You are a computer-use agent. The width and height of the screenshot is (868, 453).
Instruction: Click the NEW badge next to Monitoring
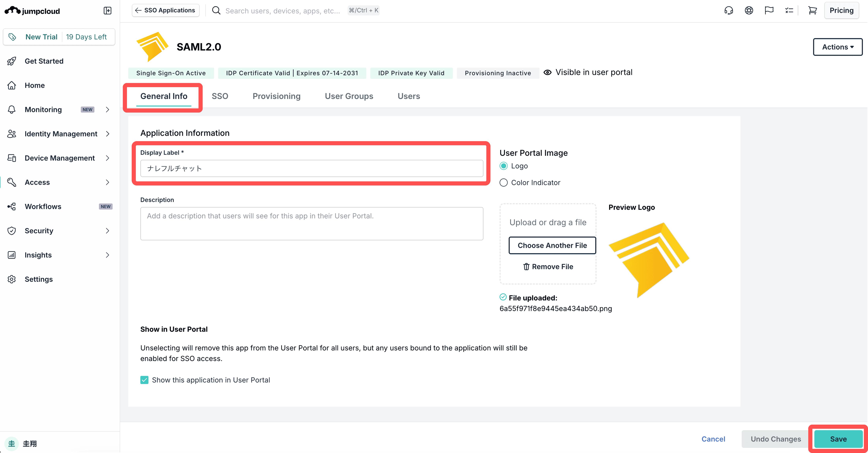pos(87,110)
